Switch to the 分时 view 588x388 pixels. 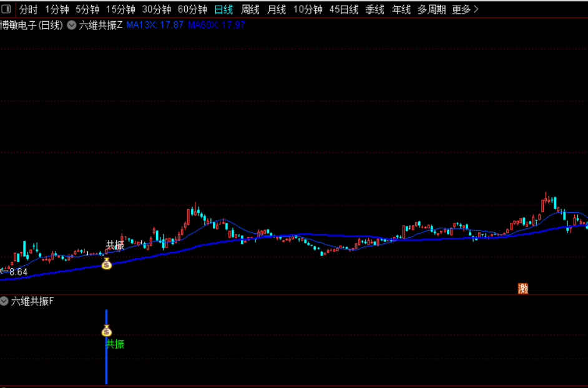(x=29, y=9)
